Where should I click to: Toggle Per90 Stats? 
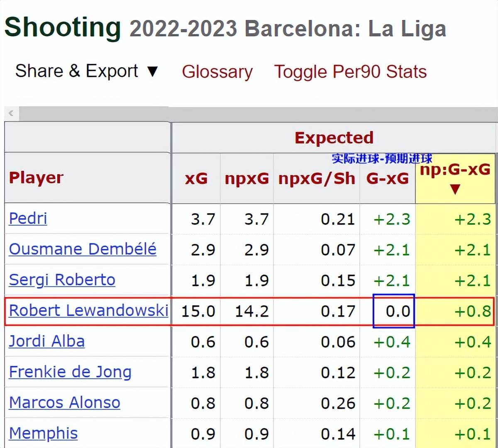350,72
